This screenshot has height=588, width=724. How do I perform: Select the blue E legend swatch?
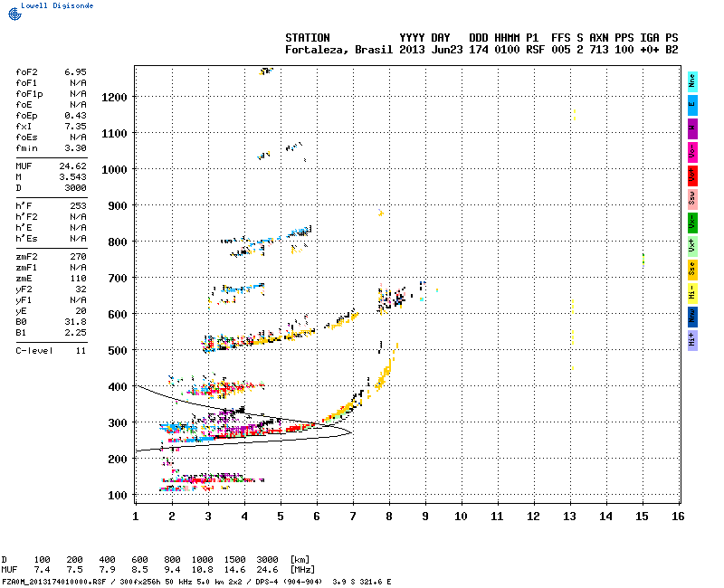(x=692, y=105)
